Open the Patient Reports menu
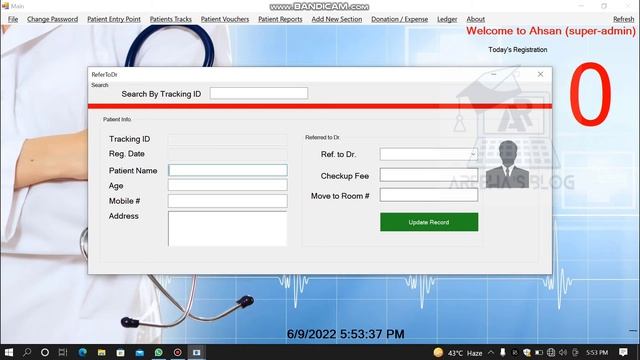The width and height of the screenshot is (640, 360). [x=280, y=19]
